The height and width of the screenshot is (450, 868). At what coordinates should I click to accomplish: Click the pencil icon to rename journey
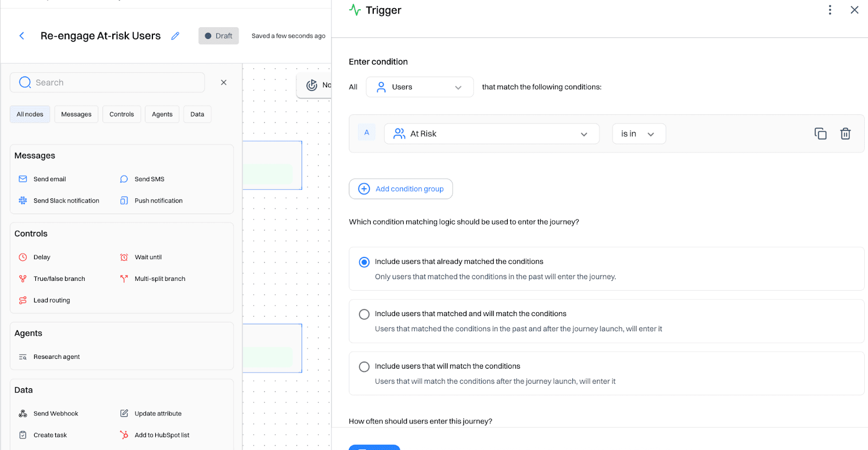(x=175, y=36)
